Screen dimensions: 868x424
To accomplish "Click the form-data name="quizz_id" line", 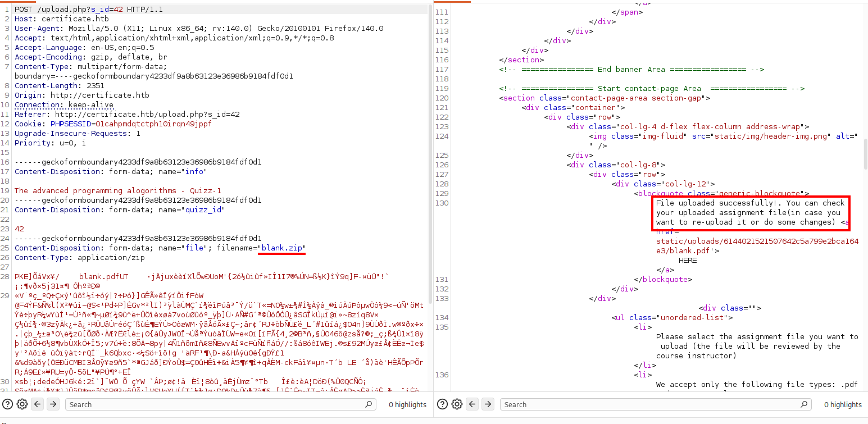I will (x=120, y=209).
